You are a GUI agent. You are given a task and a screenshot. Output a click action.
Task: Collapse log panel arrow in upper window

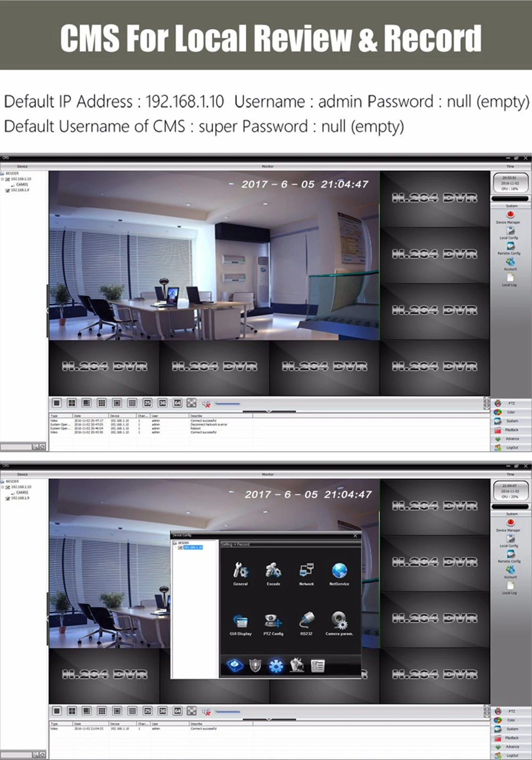click(269, 411)
